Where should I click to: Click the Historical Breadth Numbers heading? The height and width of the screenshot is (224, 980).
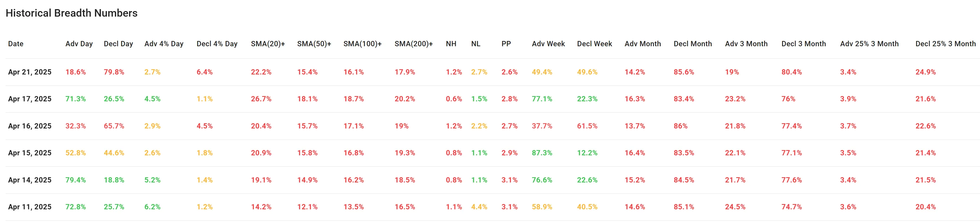pyautogui.click(x=71, y=13)
